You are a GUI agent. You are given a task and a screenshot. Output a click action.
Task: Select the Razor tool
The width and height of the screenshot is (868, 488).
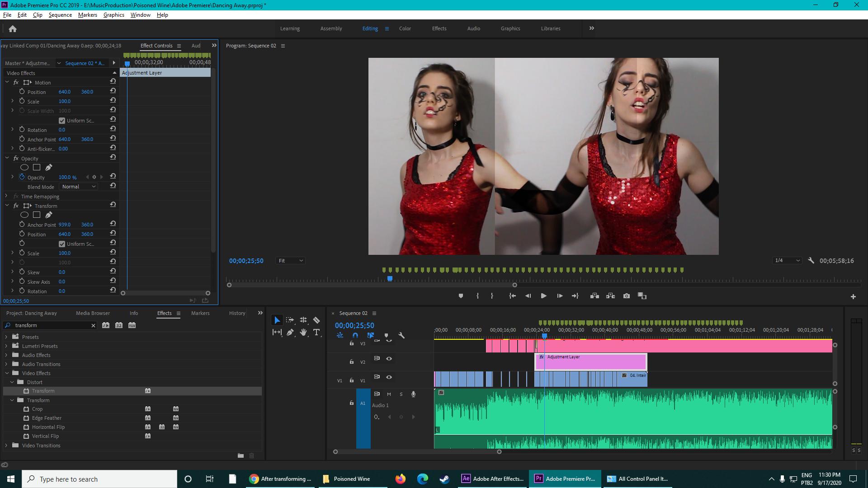(x=316, y=320)
